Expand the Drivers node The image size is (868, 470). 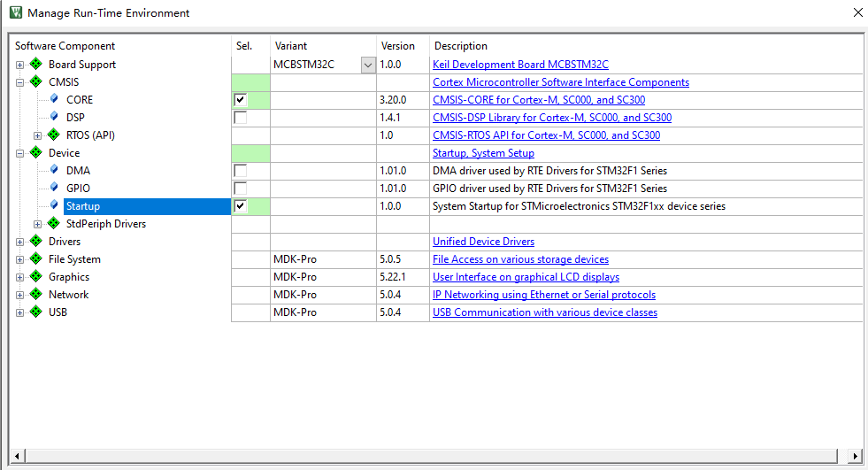coord(20,242)
